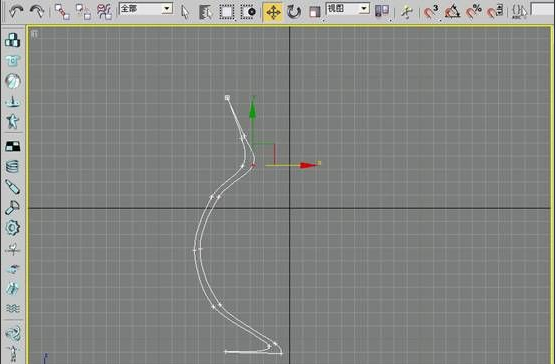Image resolution: width=556 pixels, height=364 pixels.
Task: Open Edit Named Selection Sets icon
Action: [x=519, y=12]
